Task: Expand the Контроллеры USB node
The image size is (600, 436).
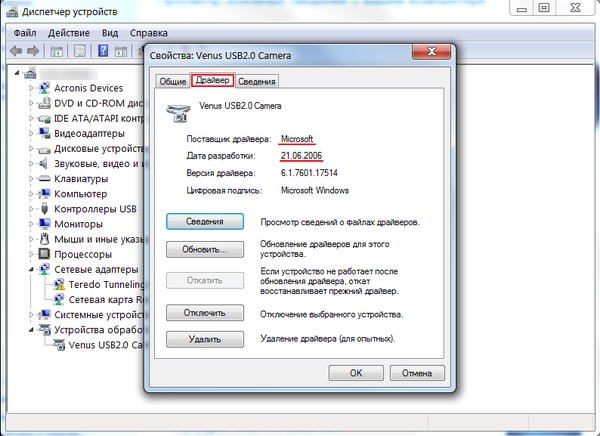Action: 31,209
